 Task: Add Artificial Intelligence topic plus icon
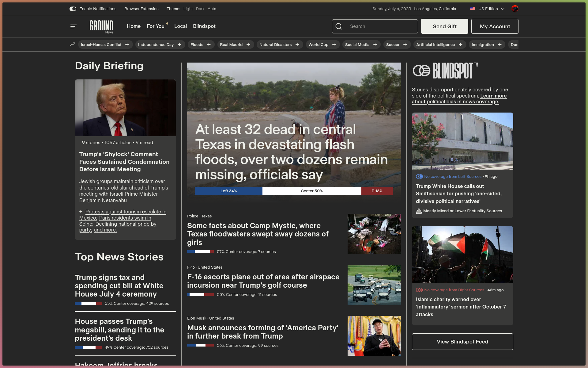(461, 44)
